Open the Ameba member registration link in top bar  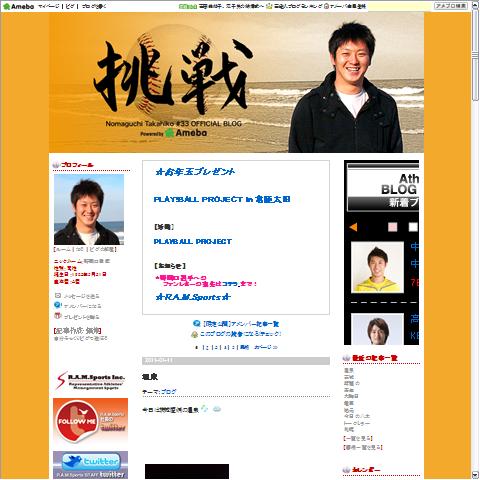pos(348,6)
